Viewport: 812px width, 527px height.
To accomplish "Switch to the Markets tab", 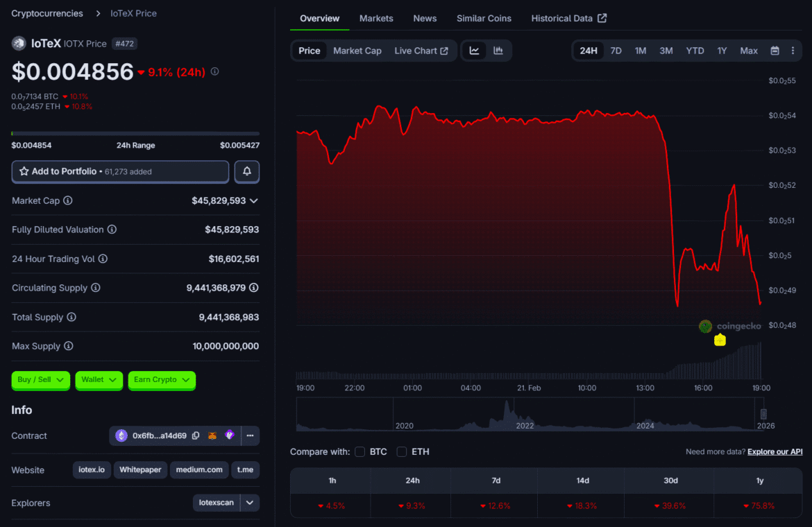I will tap(376, 18).
